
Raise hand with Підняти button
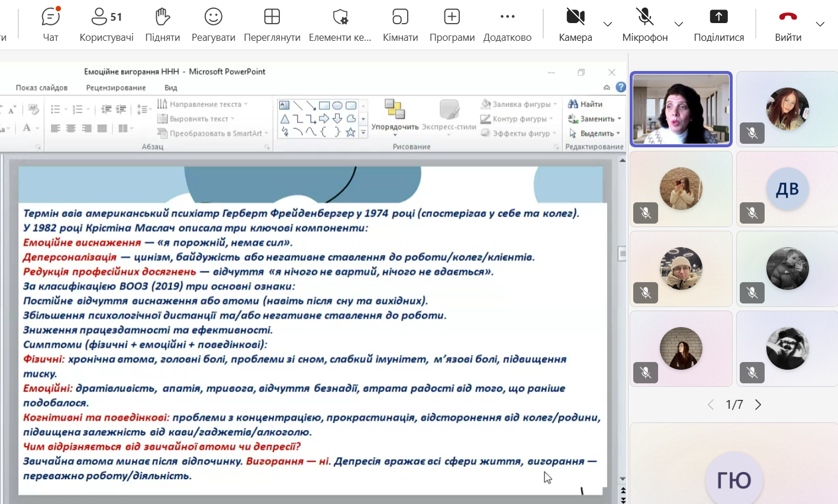162,24
